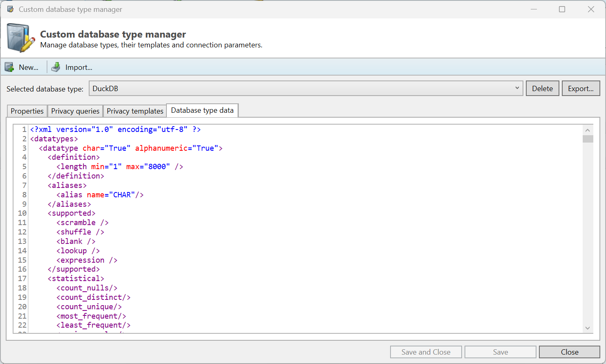Select the Database type data tab
606x364 pixels.
[202, 110]
